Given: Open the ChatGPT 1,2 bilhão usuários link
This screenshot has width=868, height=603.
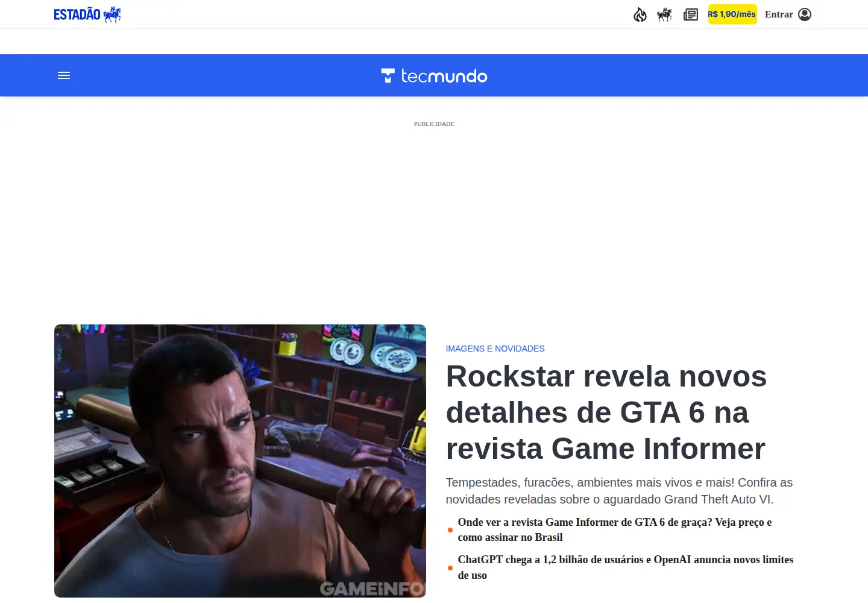Looking at the screenshot, I should pyautogui.click(x=626, y=567).
